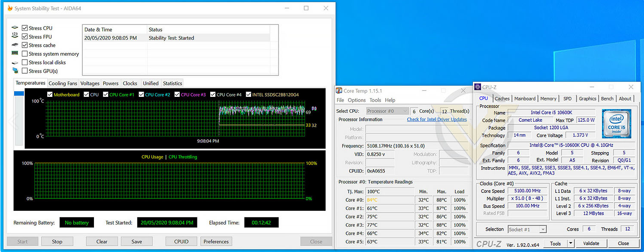Click the Status column header
644x252 pixels.
point(209,30)
